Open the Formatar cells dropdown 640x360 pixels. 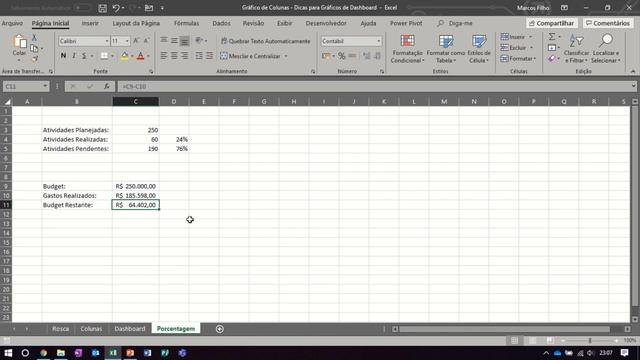[518, 59]
